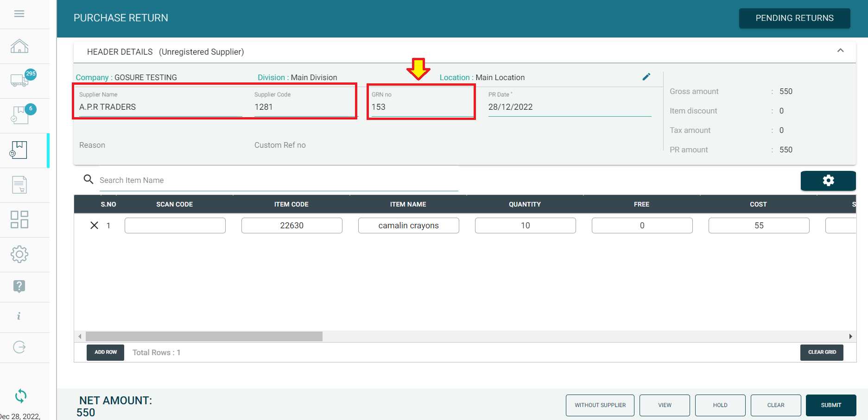This screenshot has height=420, width=868.
Task: Open the document cart sidebar icon
Action: [19, 185]
